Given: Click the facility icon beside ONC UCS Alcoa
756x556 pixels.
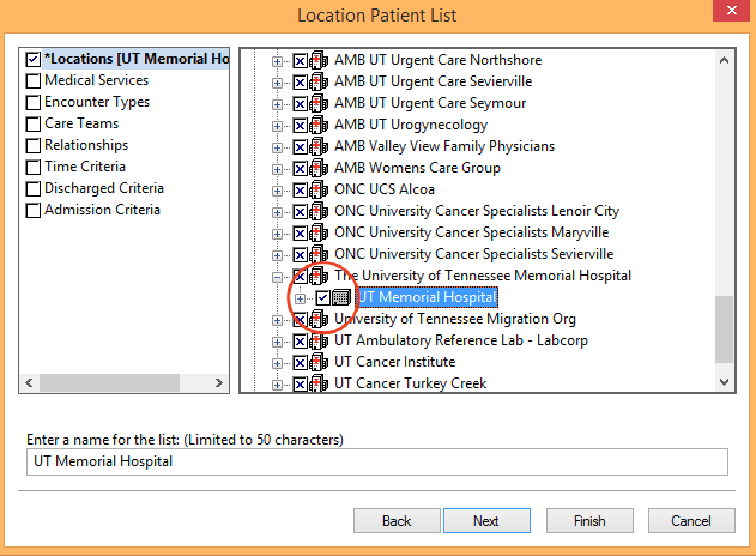Looking at the screenshot, I should [319, 190].
